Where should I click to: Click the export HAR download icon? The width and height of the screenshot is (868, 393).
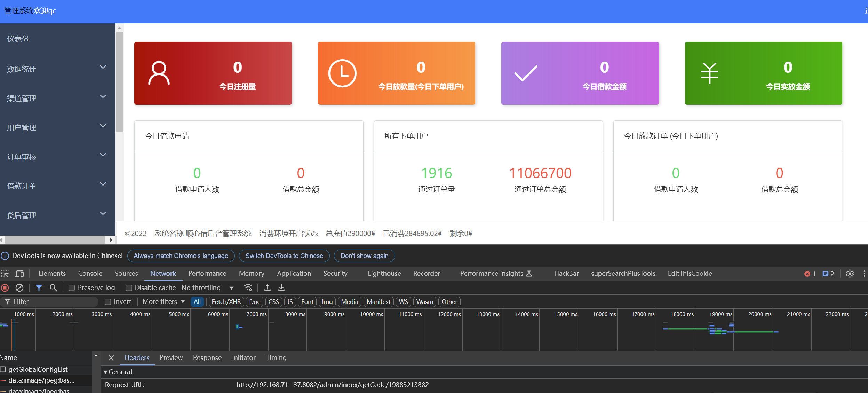[x=281, y=288]
